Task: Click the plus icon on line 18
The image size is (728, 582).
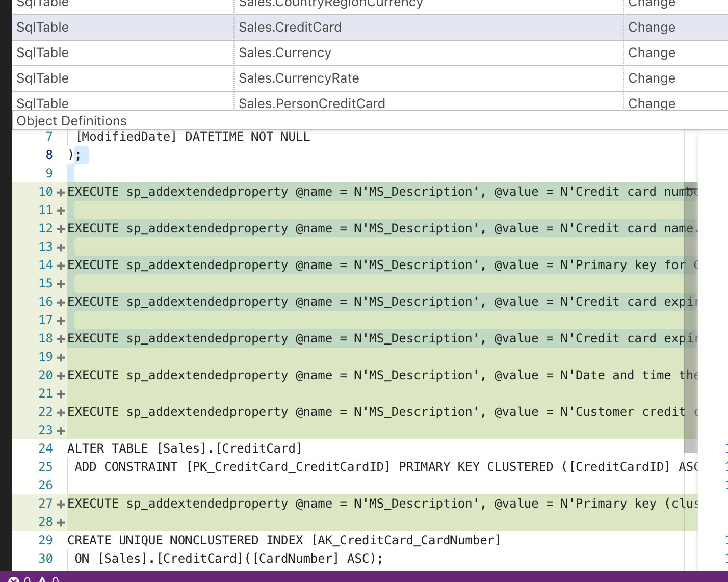Action: coord(60,339)
